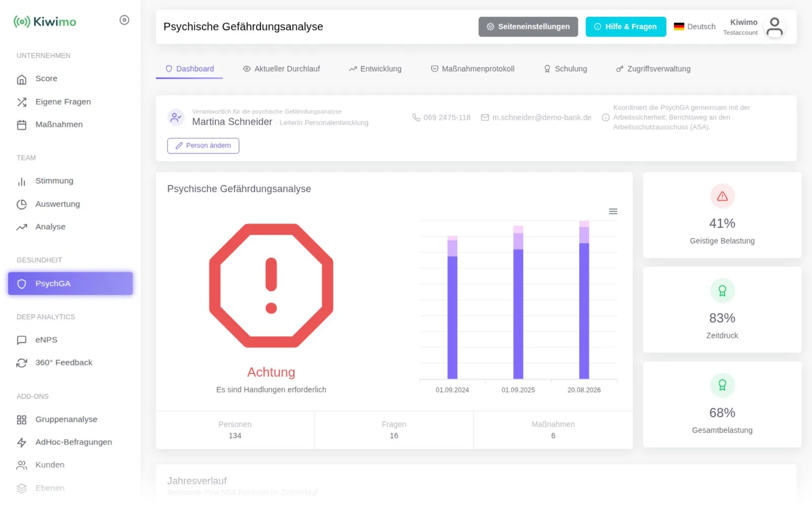The height and width of the screenshot is (514, 812).
Task: Click the 01.09.2025 chart bar
Action: pos(518,302)
